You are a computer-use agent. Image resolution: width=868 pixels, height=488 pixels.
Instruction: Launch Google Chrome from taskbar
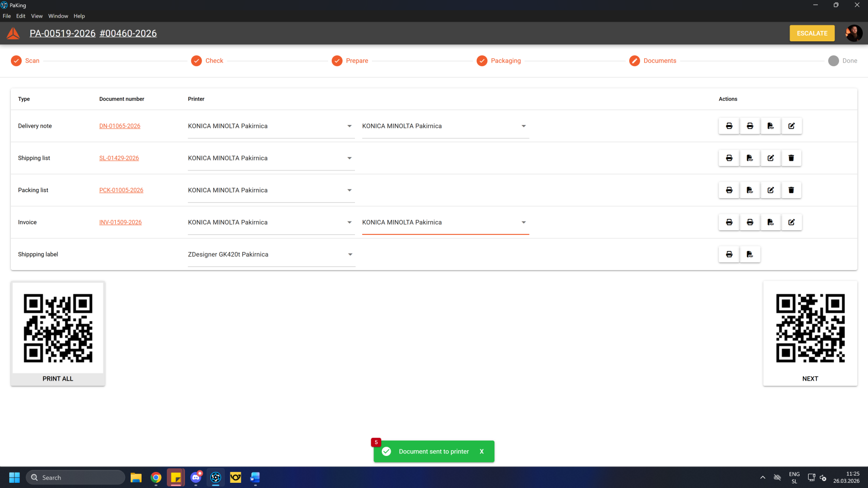click(x=156, y=478)
